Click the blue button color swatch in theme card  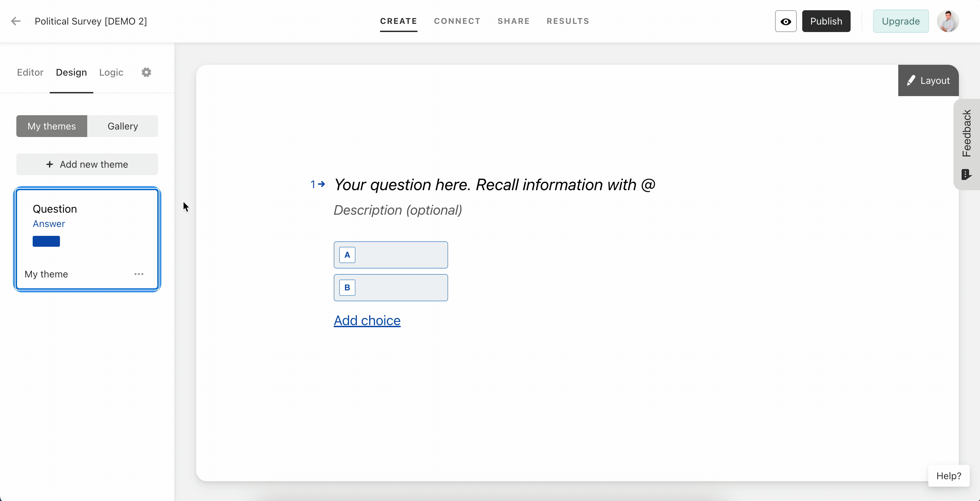click(x=46, y=241)
